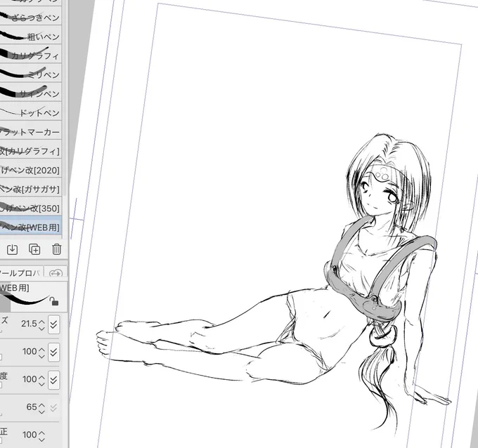478x448 pixels.
Task: Open the greyed dynamics button beside 65
Action: 53,407
